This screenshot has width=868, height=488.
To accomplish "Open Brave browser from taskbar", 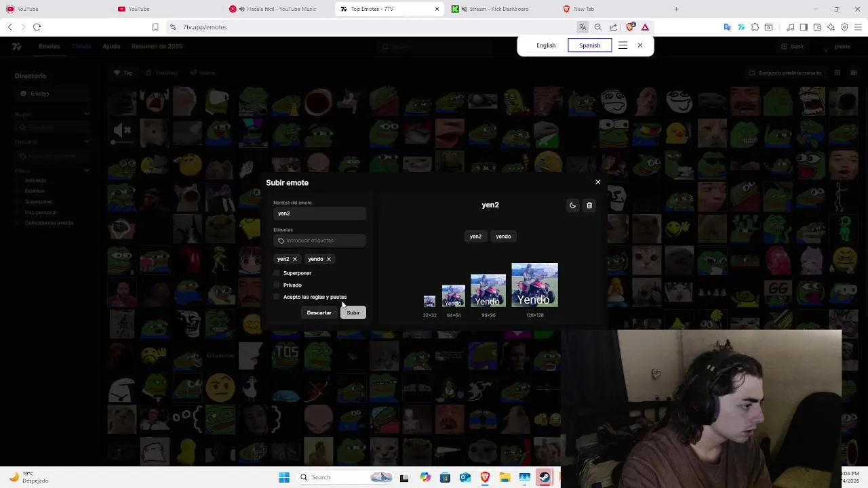I will pos(485,477).
